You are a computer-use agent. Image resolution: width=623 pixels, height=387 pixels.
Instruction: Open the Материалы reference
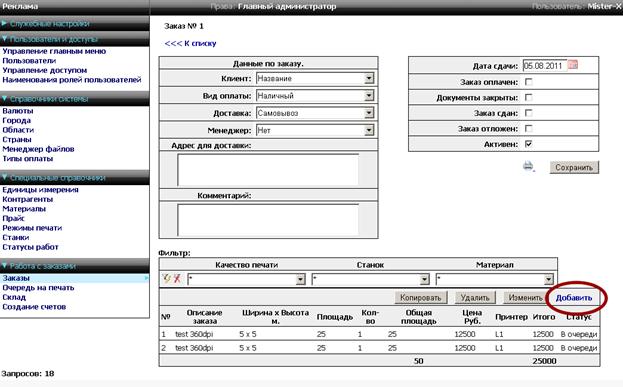[24, 209]
